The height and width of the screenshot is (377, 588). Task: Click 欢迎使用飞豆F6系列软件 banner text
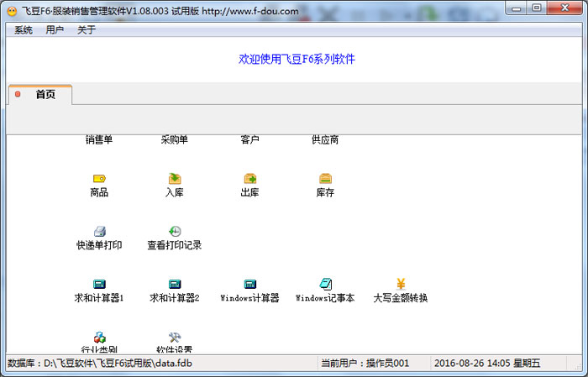pyautogui.click(x=297, y=59)
